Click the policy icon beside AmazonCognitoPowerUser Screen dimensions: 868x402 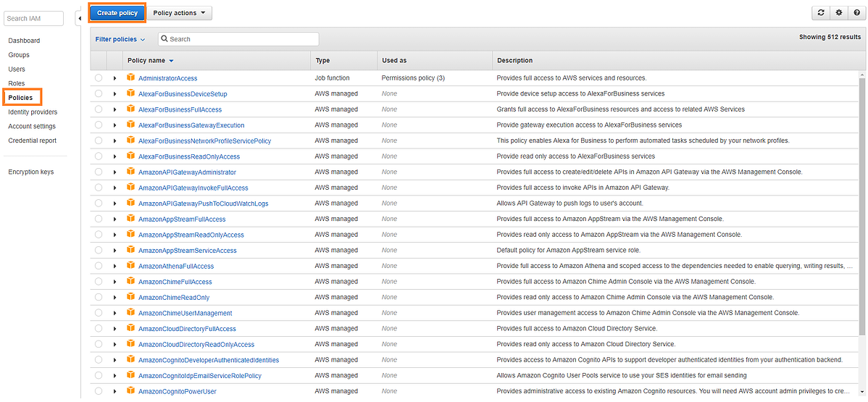point(131,391)
